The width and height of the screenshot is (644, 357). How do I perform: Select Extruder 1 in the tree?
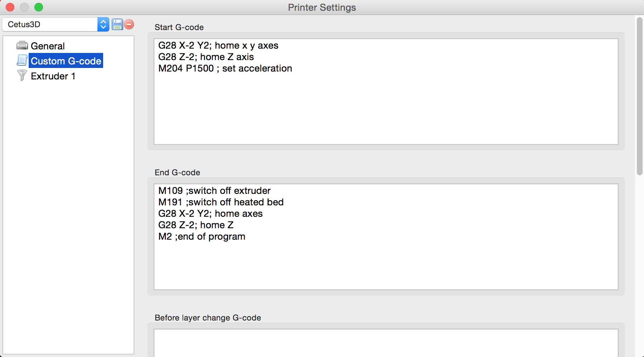point(53,76)
